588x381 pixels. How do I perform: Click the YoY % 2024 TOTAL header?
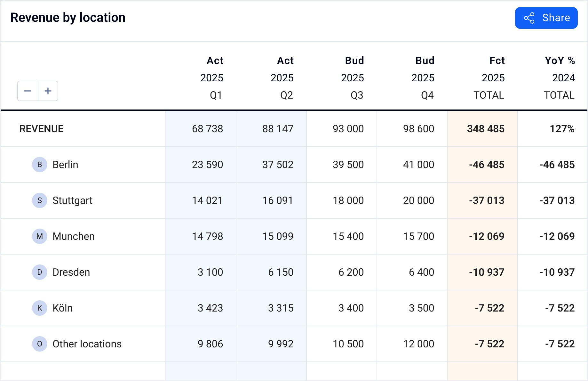coord(560,78)
